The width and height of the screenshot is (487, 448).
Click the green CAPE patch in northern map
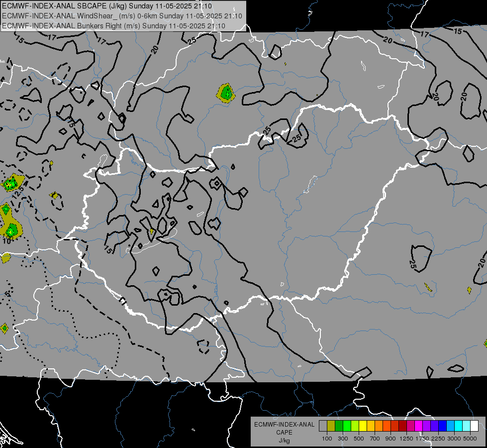[226, 93]
